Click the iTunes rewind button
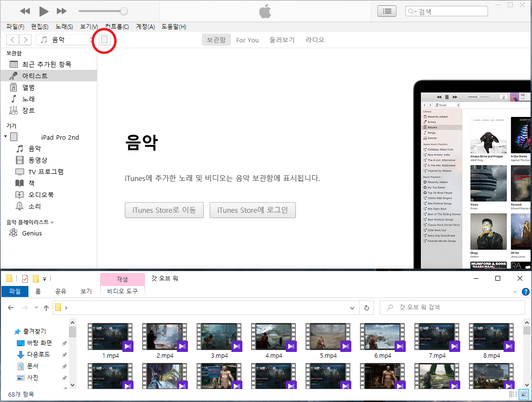This screenshot has width=532, height=402. point(25,11)
